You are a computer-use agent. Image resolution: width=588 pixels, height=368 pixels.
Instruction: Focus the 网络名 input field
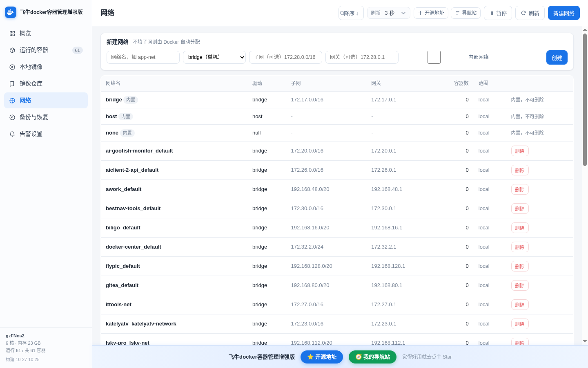click(143, 57)
